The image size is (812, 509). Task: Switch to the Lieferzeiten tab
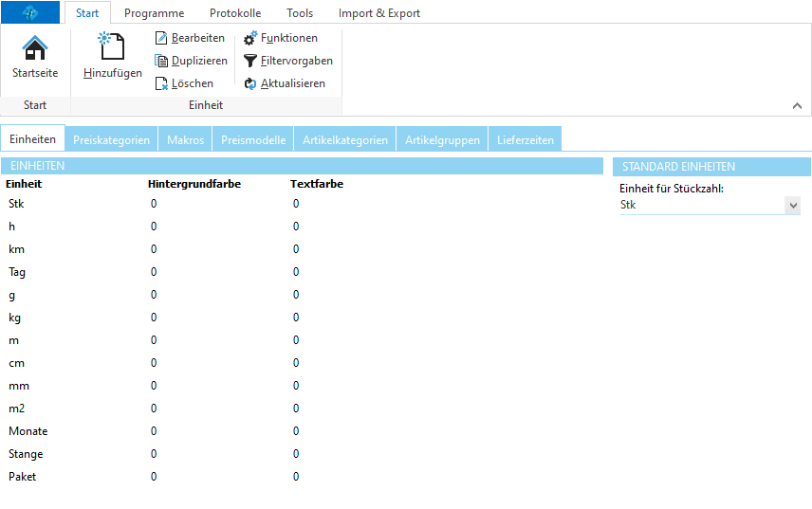pos(526,139)
